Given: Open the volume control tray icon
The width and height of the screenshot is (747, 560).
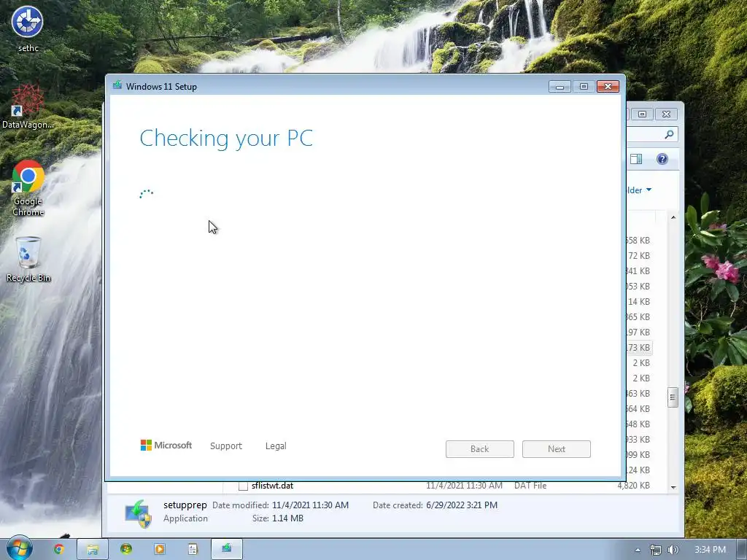Looking at the screenshot, I should 673,550.
